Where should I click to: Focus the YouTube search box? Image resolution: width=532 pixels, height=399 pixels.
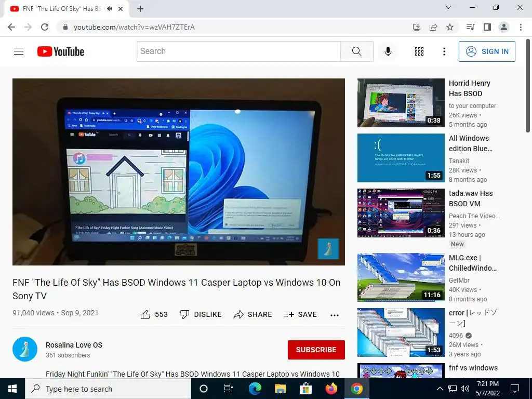pyautogui.click(x=238, y=51)
